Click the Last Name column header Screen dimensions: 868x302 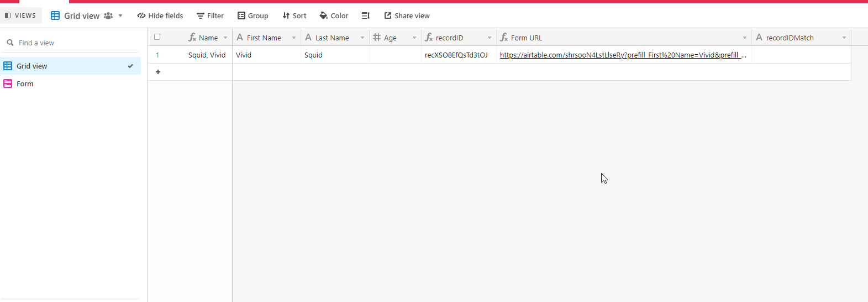pos(335,38)
